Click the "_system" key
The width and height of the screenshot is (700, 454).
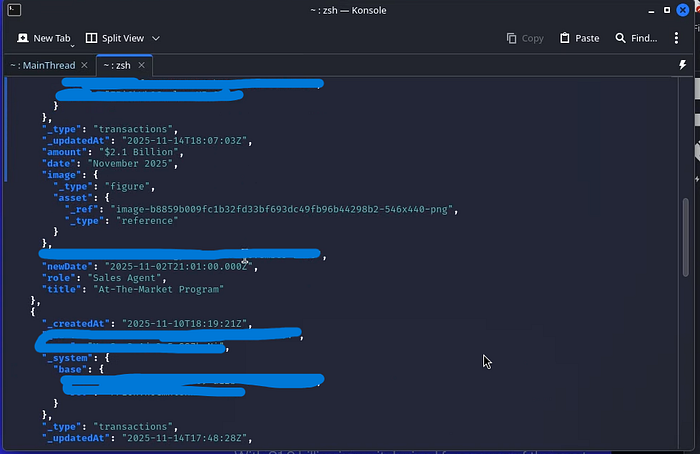point(70,358)
